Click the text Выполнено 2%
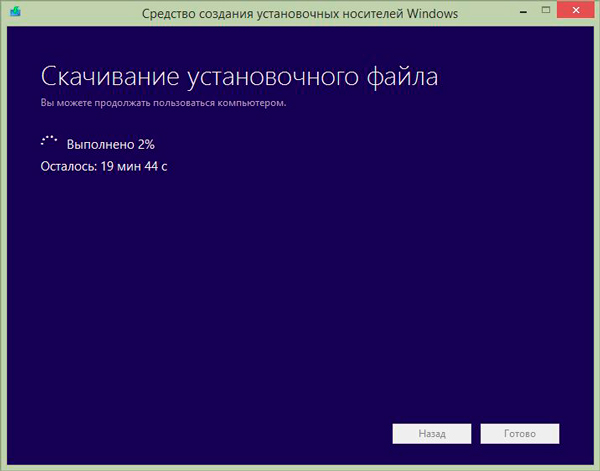600x471 pixels. point(111,144)
